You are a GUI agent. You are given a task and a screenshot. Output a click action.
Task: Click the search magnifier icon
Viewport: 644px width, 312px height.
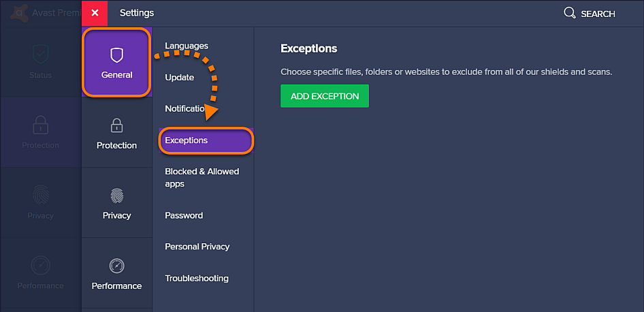click(x=570, y=13)
